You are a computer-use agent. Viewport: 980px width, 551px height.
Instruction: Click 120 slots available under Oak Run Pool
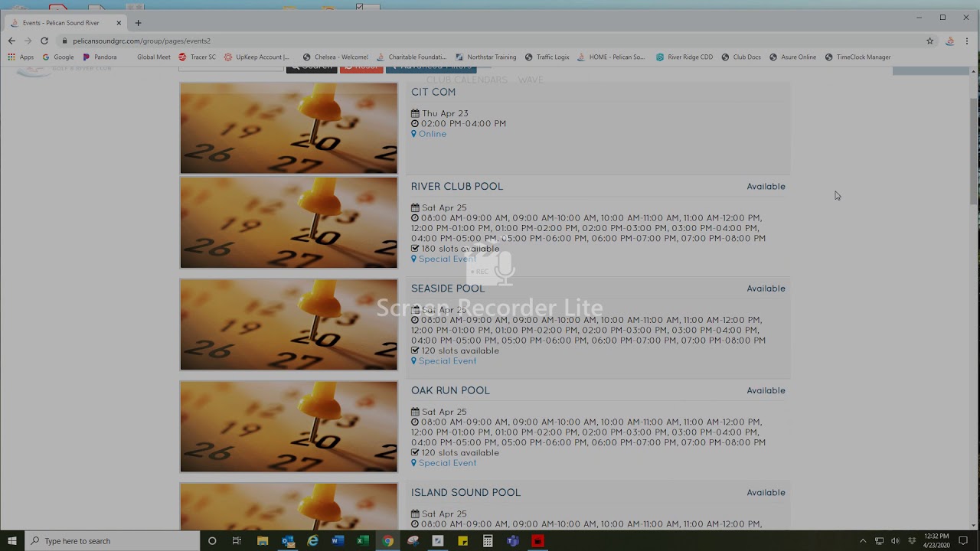click(x=460, y=453)
